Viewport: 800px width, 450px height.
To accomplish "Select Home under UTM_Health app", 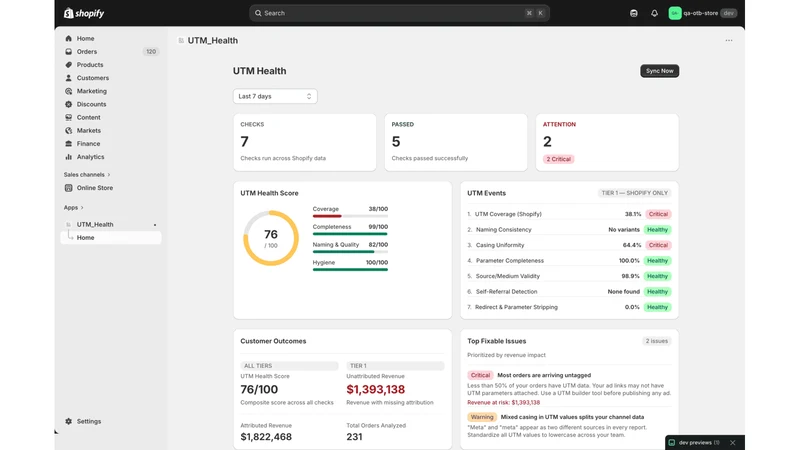I will click(111, 238).
